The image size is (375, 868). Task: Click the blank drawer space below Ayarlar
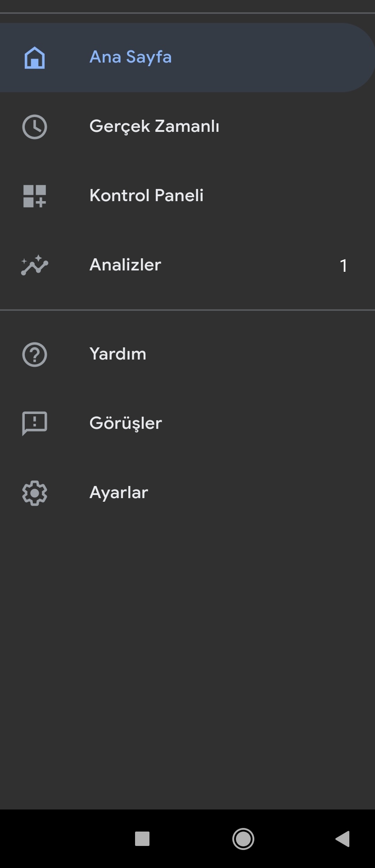[187, 652]
